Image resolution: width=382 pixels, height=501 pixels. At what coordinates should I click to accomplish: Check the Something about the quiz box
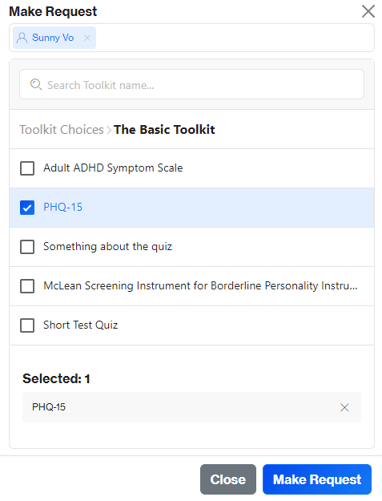(27, 247)
